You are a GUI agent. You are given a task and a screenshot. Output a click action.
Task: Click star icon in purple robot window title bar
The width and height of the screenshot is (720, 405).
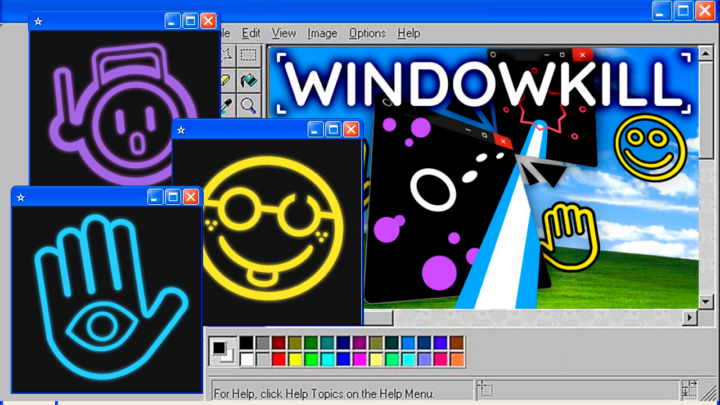point(38,21)
